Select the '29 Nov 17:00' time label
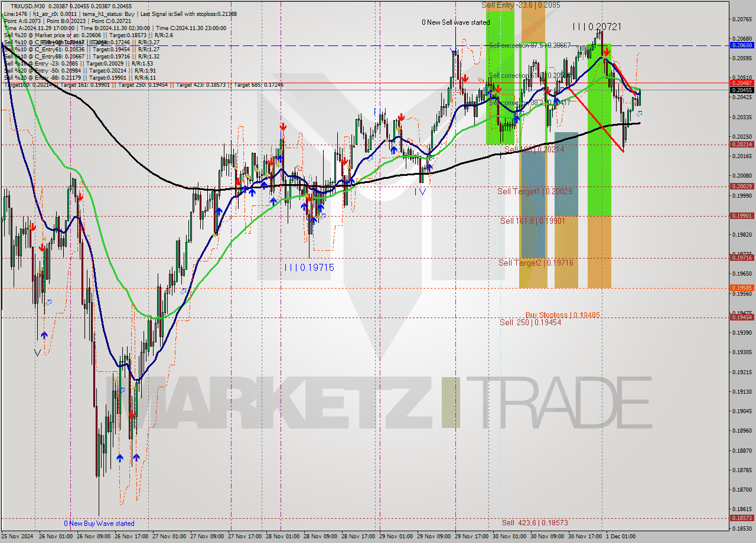 [x=472, y=536]
